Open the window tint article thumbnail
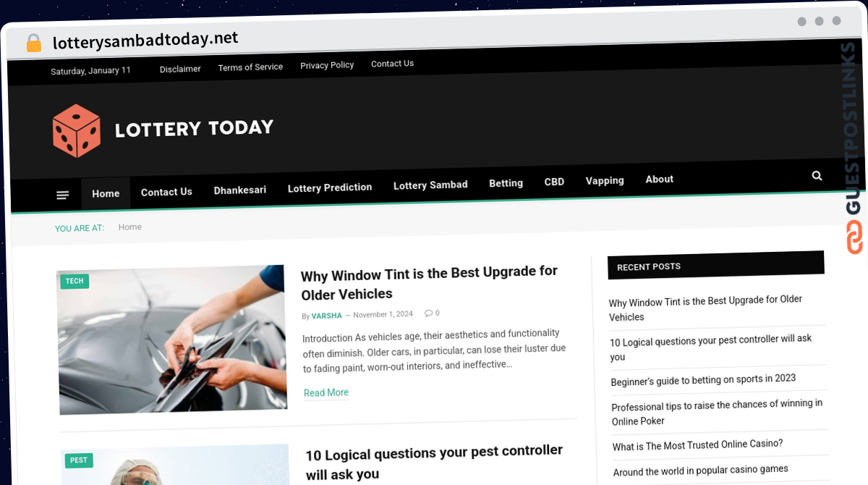Viewport: 868px width, 485px height. pos(172,339)
